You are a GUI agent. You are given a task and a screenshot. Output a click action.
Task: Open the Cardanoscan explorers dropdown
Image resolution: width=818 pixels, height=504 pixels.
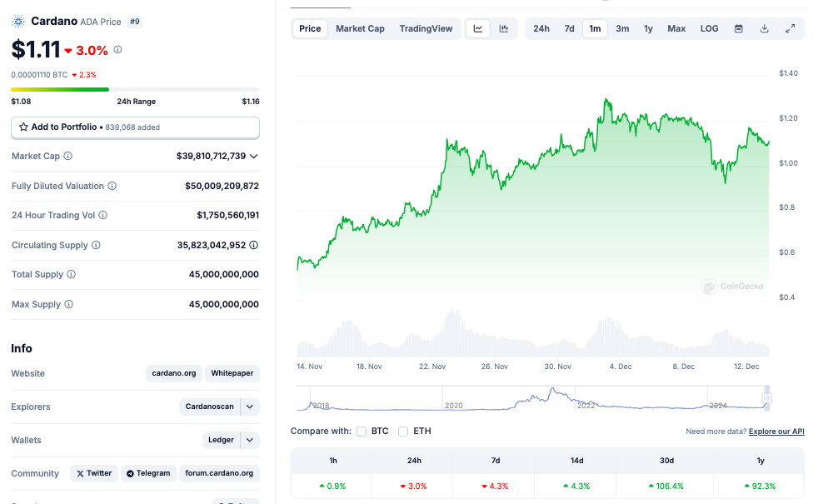[x=250, y=407]
